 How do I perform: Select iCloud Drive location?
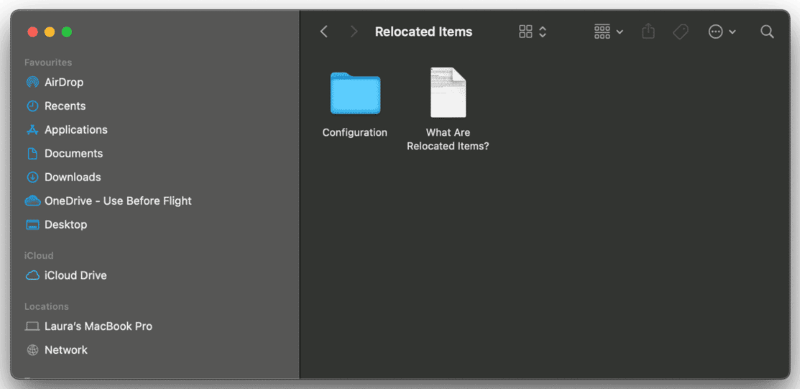click(76, 276)
